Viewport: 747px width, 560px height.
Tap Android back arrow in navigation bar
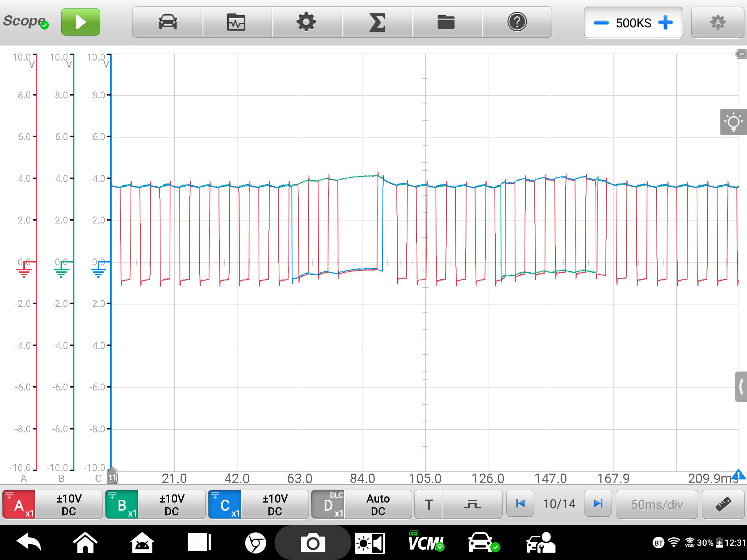pos(29,543)
